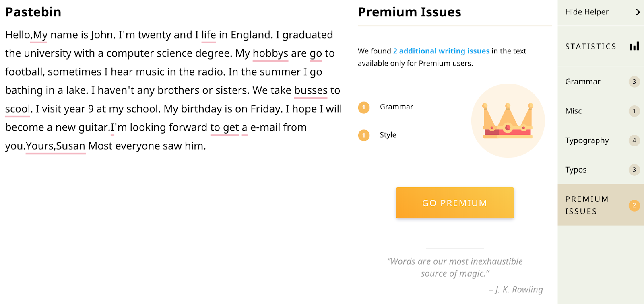Click the premium crown illustration
Screen dimensions: 644x304
pyautogui.click(x=508, y=121)
